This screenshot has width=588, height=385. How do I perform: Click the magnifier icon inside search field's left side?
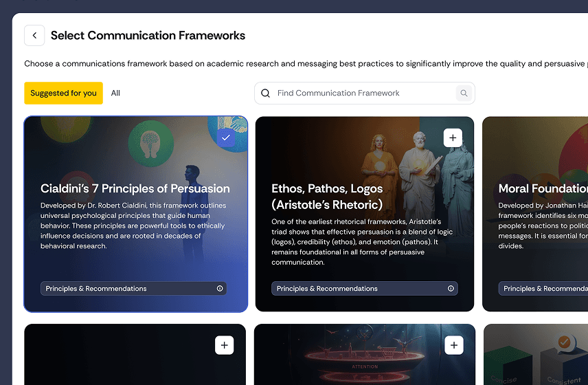click(x=266, y=93)
